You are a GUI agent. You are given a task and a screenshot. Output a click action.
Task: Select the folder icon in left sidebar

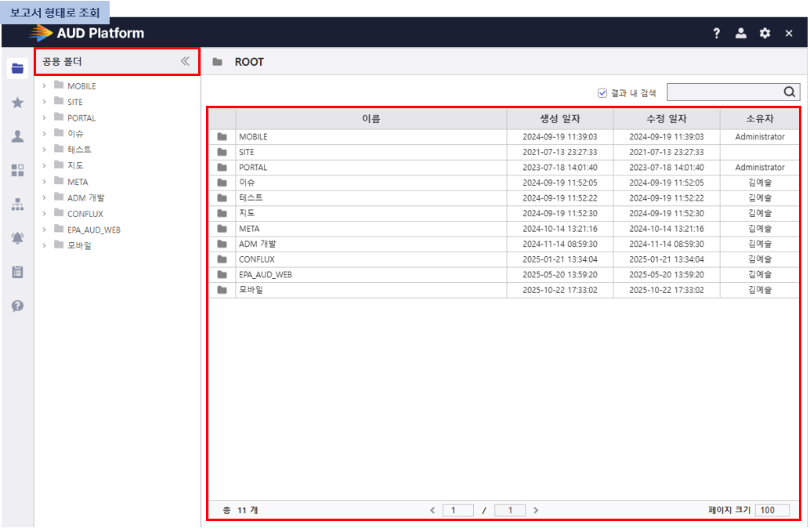[17, 68]
